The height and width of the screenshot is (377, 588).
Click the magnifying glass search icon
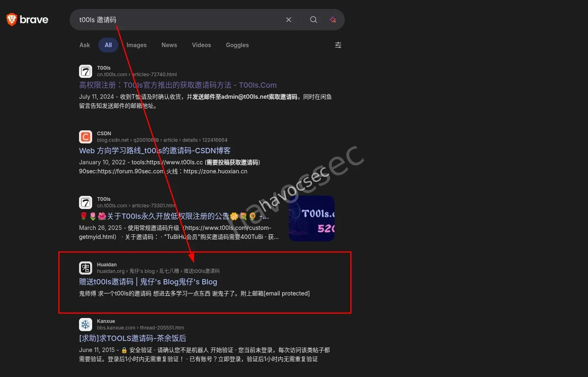(x=313, y=19)
